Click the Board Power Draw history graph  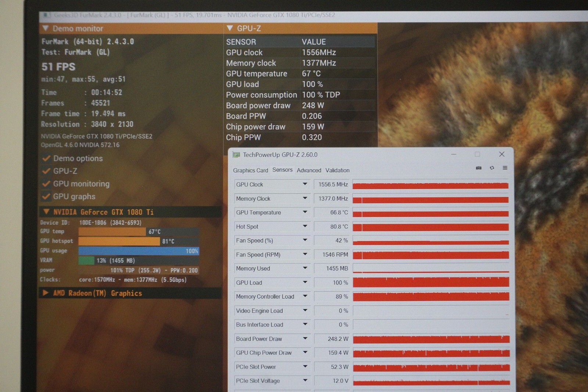click(x=431, y=339)
